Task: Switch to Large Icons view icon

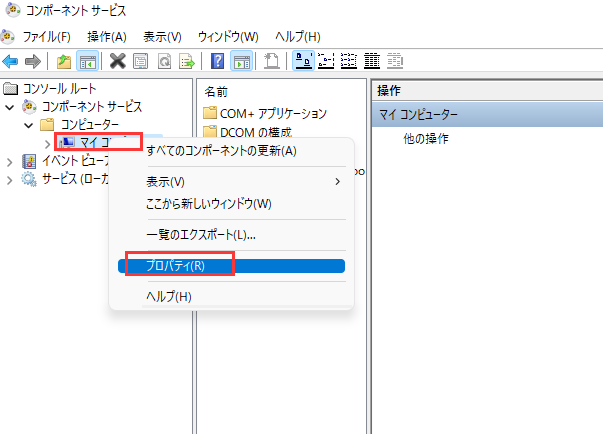Action: tap(303, 61)
